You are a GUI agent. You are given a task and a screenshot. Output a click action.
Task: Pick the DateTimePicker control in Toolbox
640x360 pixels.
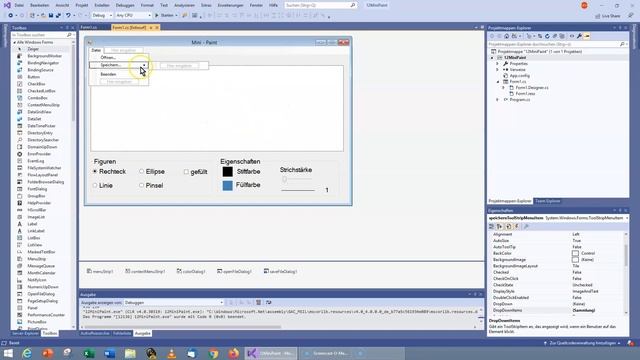click(41, 126)
